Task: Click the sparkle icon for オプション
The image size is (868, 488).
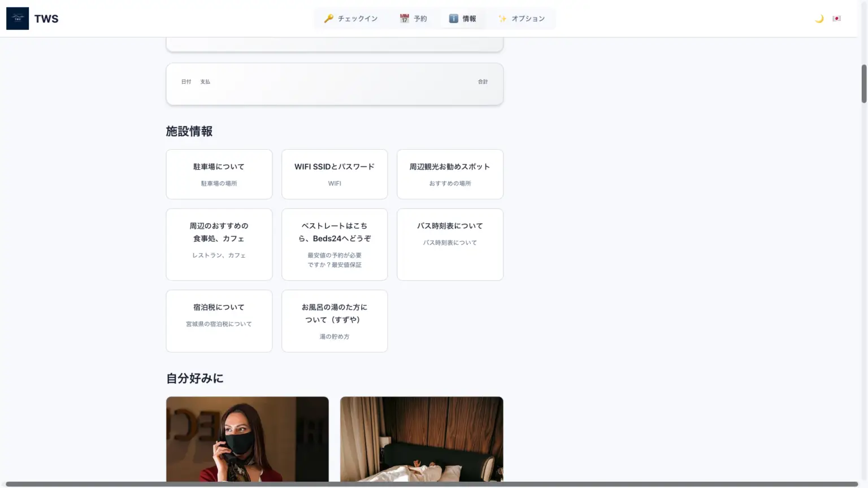Action: coord(502,19)
